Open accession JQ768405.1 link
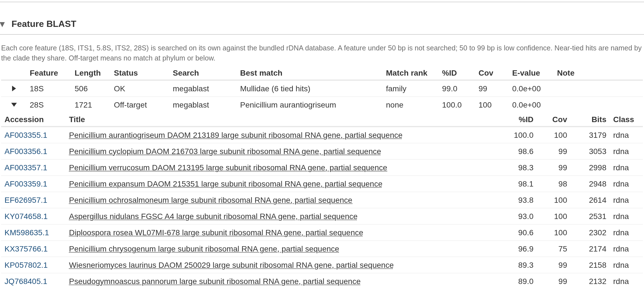The width and height of the screenshot is (644, 298). coord(26,281)
